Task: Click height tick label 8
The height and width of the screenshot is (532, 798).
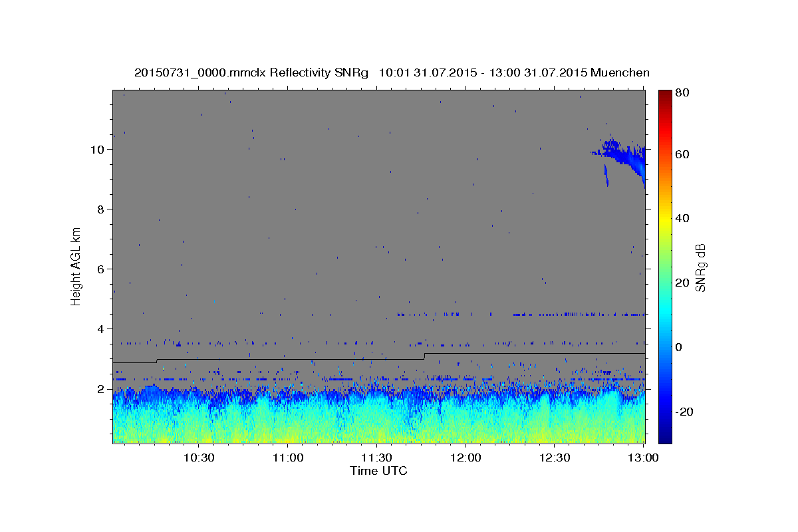Action: (x=101, y=209)
